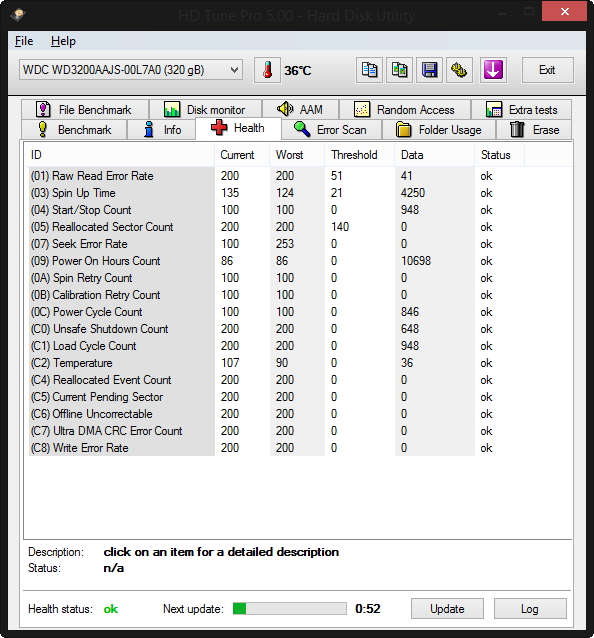Click the thermometer temperature icon

[267, 70]
